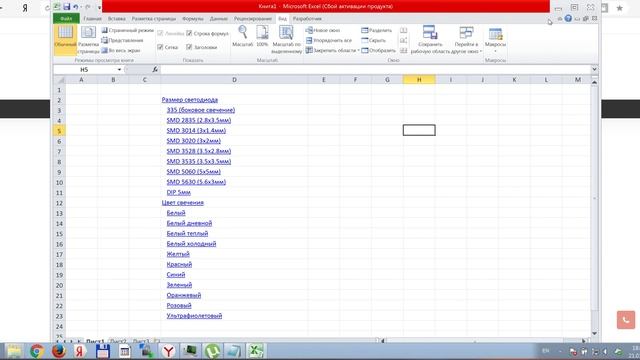Select column D header

point(234,80)
